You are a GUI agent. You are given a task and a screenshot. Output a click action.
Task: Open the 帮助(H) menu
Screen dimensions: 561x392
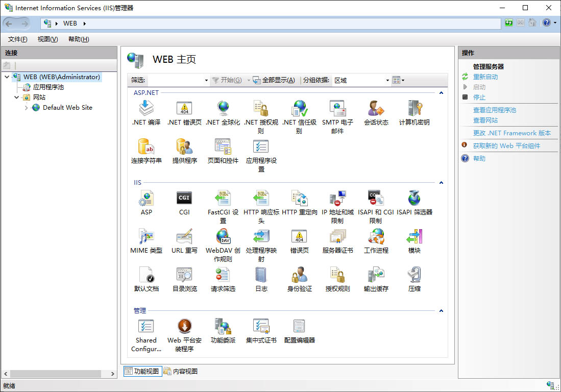(79, 39)
